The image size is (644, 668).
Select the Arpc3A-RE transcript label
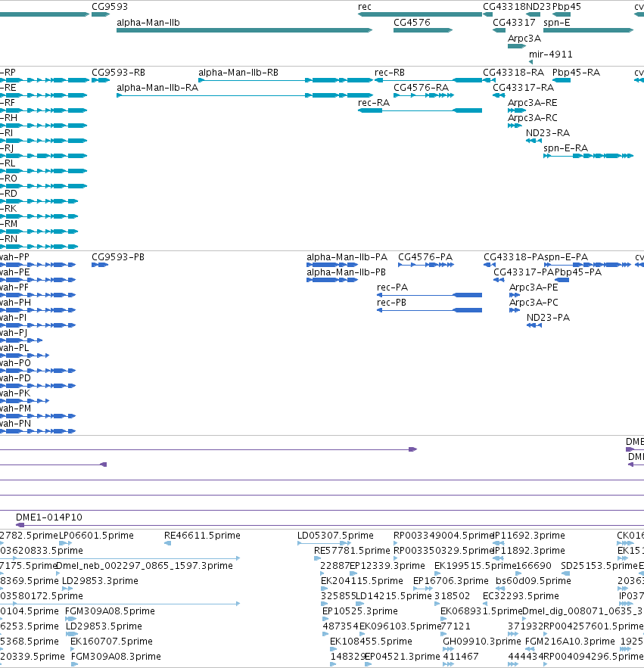(532, 103)
